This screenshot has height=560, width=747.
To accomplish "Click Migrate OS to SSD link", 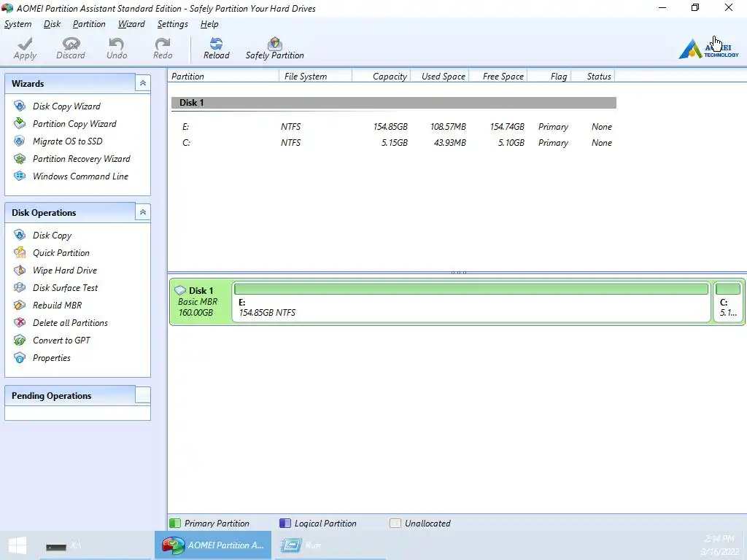I will [68, 141].
